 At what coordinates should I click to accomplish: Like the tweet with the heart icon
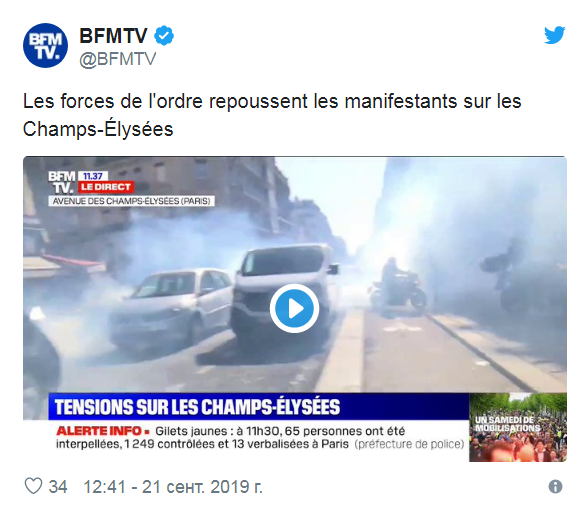pos(33,486)
